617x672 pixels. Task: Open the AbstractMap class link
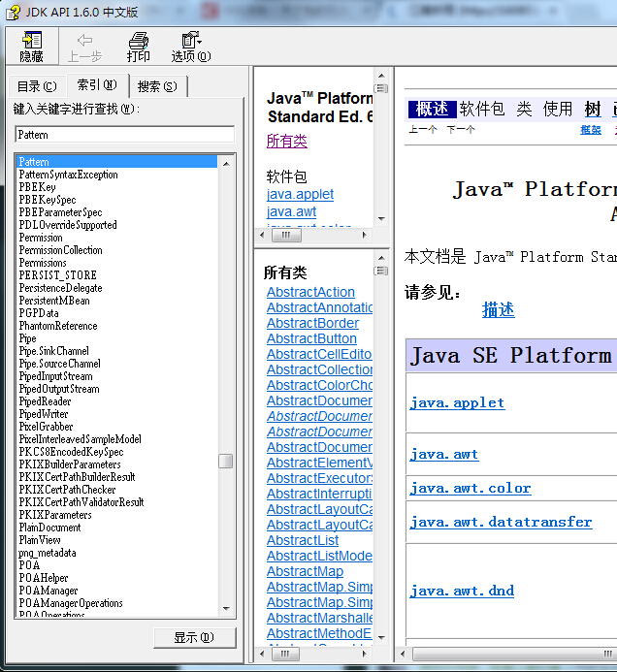click(305, 571)
